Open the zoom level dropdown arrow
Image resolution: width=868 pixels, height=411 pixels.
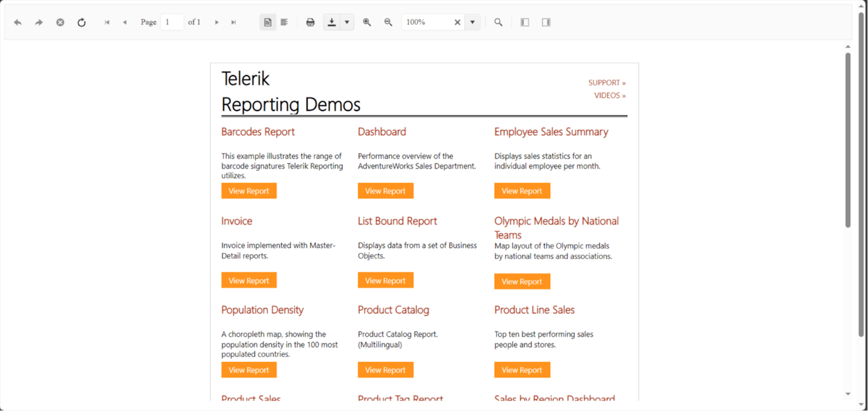472,22
